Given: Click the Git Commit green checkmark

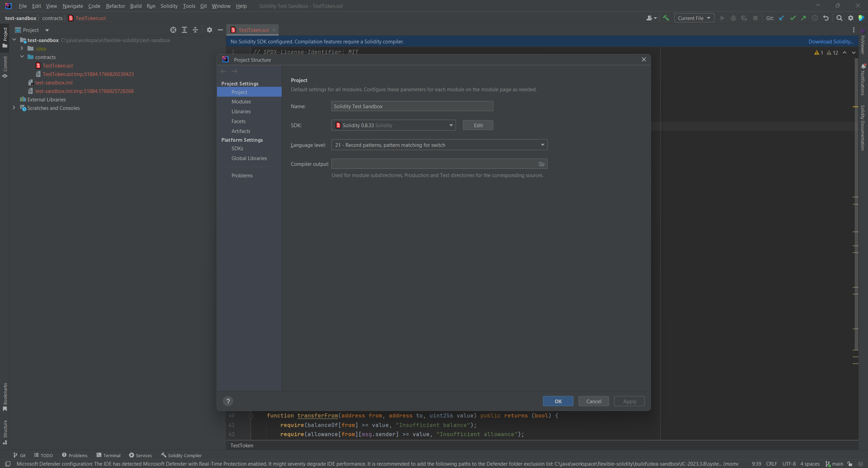Looking at the screenshot, I should pyautogui.click(x=793, y=18).
